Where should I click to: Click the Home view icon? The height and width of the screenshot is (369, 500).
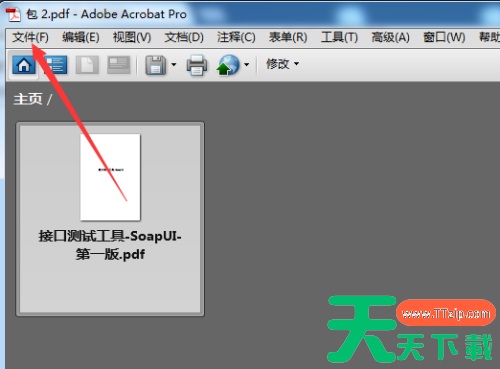click(x=24, y=65)
